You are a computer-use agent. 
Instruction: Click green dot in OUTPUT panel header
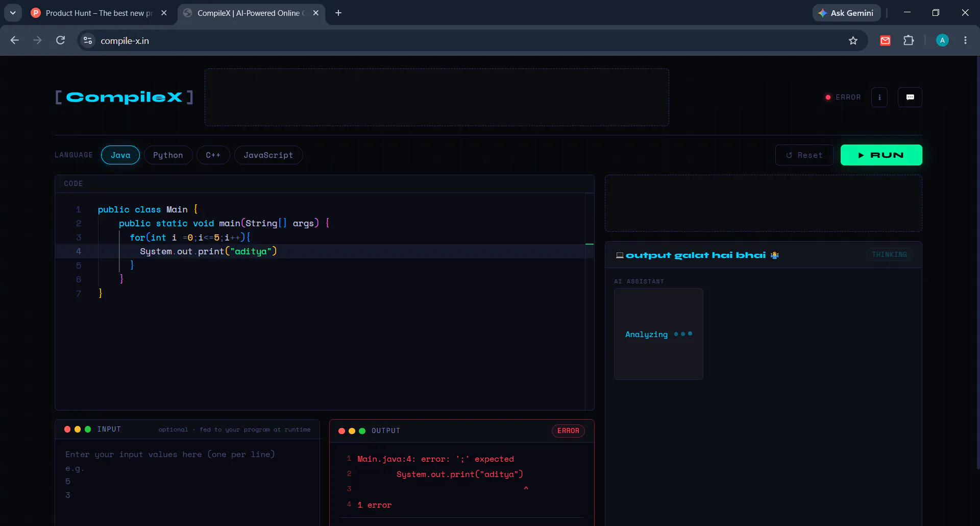pyautogui.click(x=362, y=431)
